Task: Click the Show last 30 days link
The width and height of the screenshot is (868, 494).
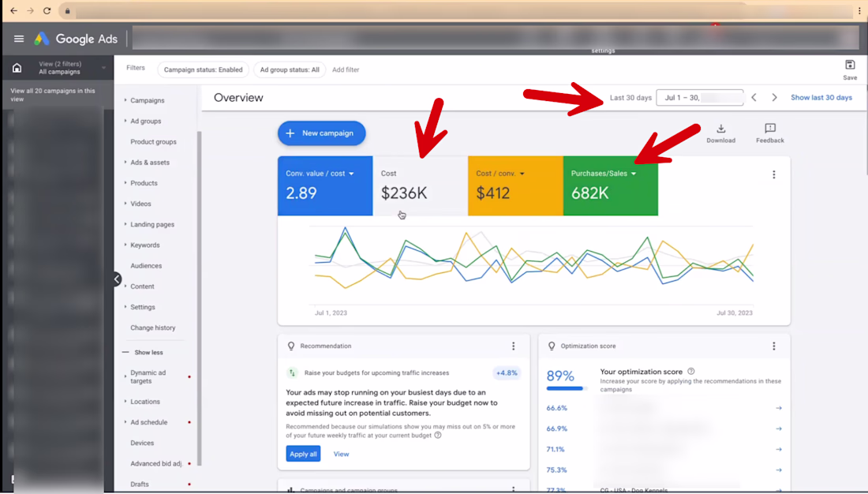Action: [821, 98]
